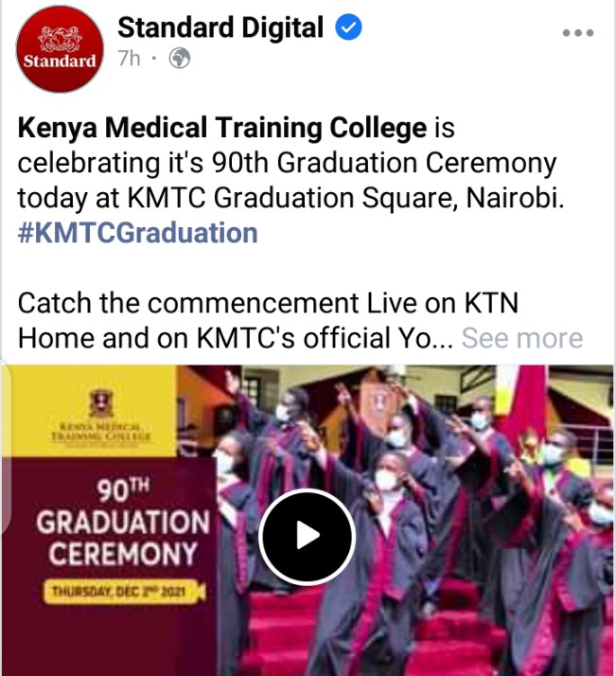Click the blue verified badge
This screenshot has width=616, height=676.
(348, 27)
